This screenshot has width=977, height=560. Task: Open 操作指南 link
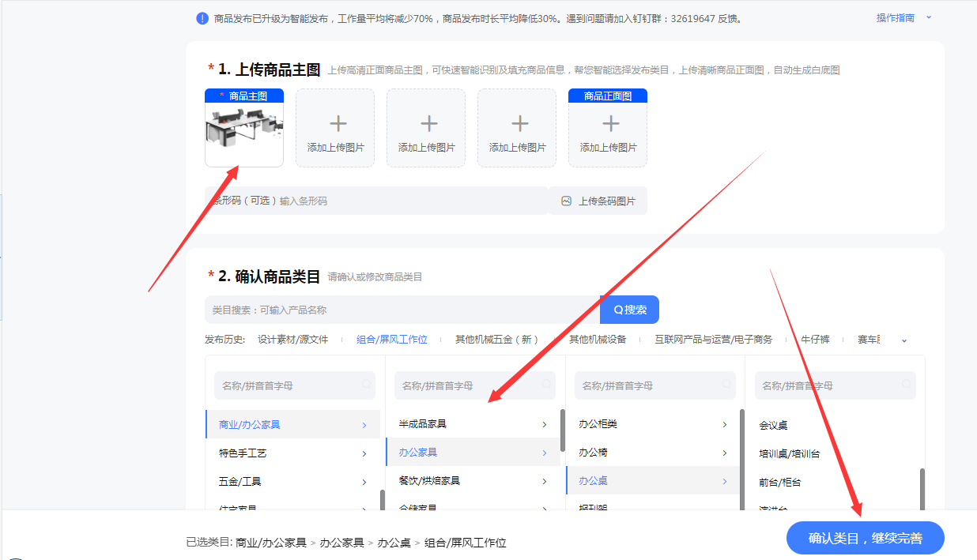(x=895, y=17)
